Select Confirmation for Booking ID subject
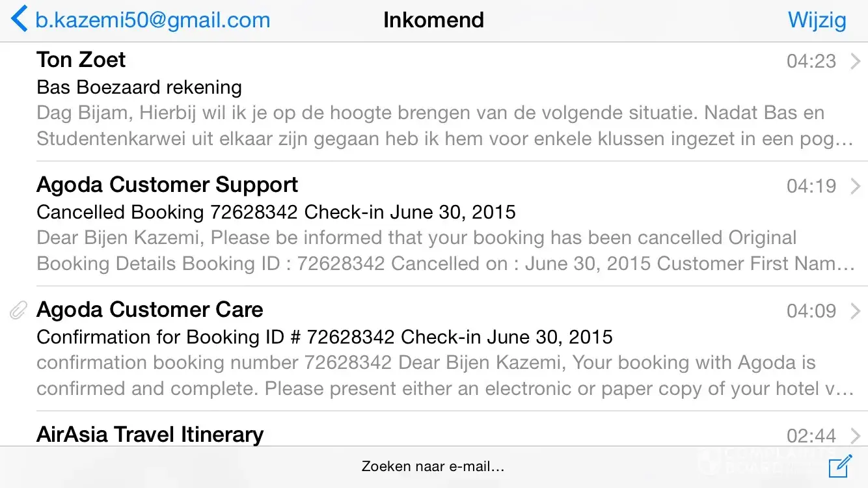 (x=324, y=337)
